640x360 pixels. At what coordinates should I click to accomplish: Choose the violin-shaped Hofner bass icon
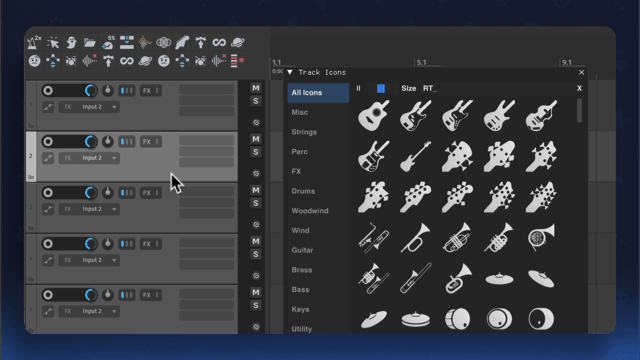coord(541,116)
